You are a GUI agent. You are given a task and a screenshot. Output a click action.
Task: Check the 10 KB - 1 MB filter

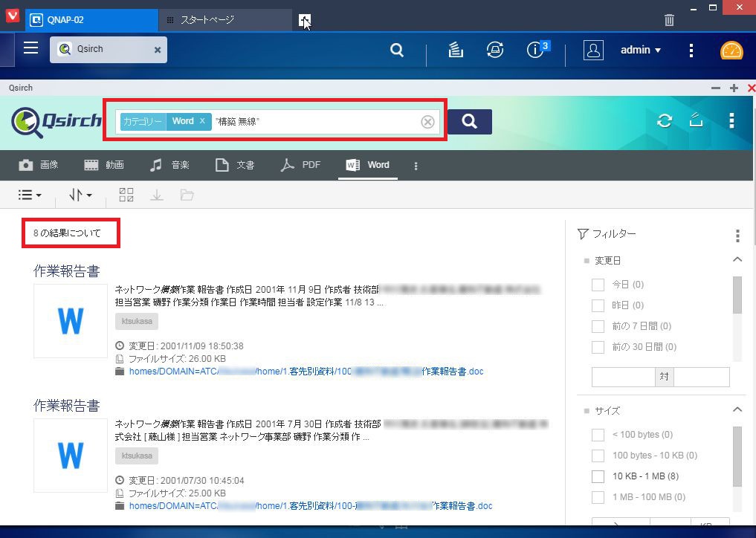click(598, 476)
